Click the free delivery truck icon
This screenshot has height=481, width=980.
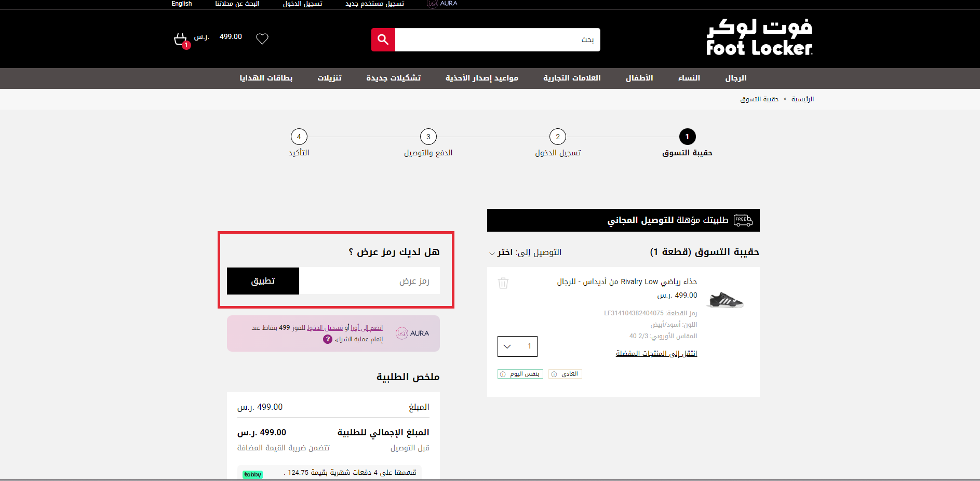point(743,220)
